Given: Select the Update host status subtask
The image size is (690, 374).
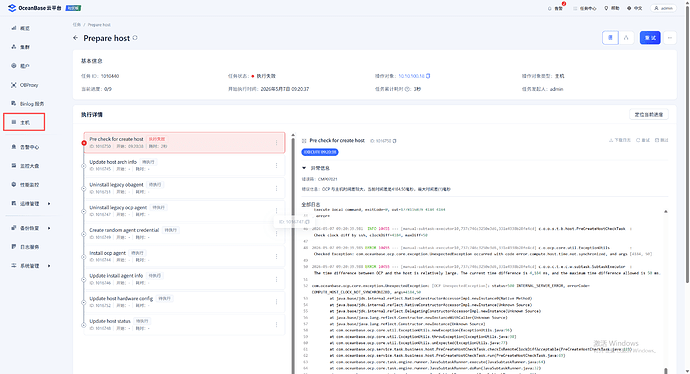Looking at the screenshot, I should (x=184, y=325).
